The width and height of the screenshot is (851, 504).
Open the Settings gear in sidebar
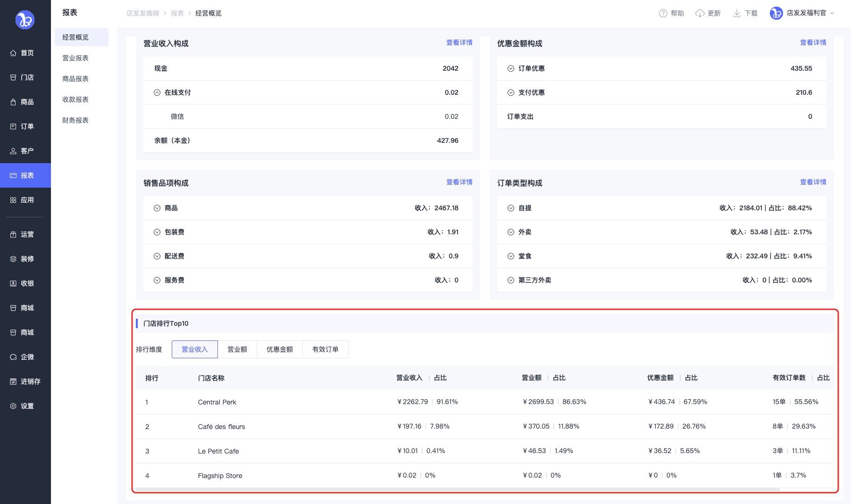pyautogui.click(x=13, y=406)
